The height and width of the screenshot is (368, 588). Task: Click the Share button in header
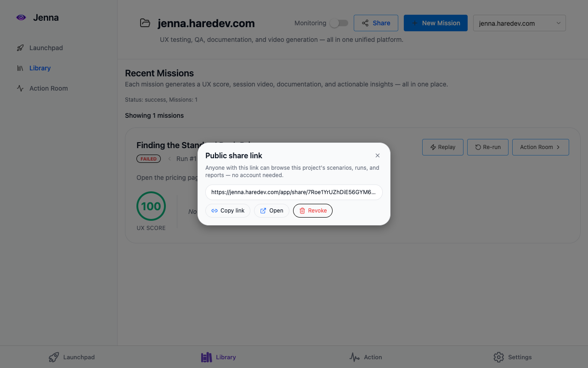click(x=376, y=23)
